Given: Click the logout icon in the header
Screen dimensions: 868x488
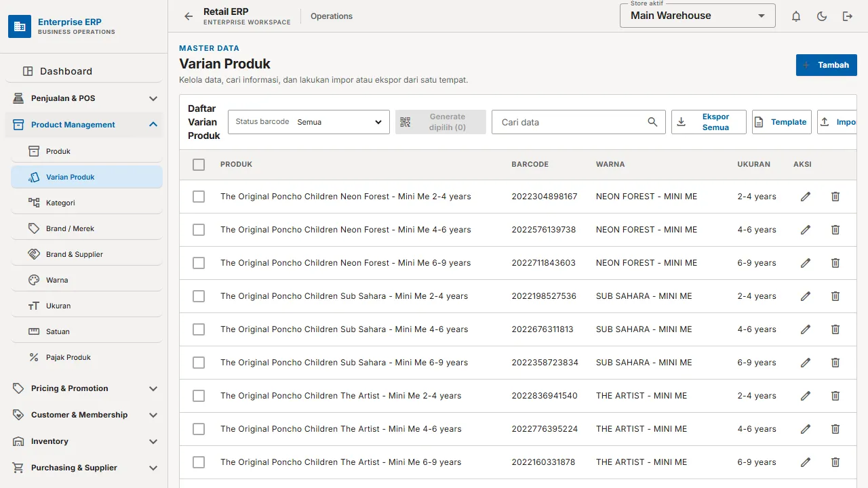Looking at the screenshot, I should click(x=848, y=16).
